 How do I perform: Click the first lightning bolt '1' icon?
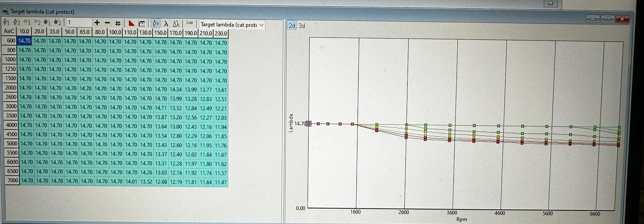6,22
